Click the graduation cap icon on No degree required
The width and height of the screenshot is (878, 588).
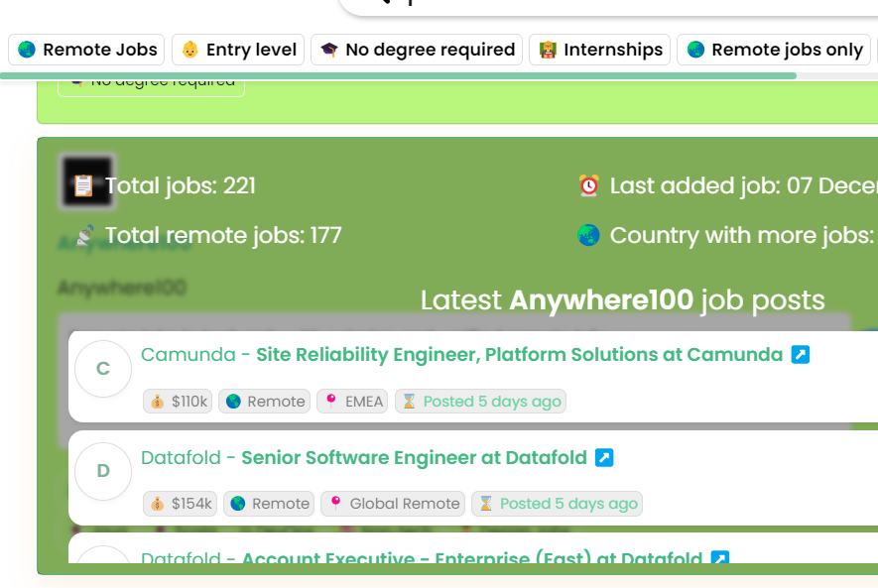coord(329,50)
